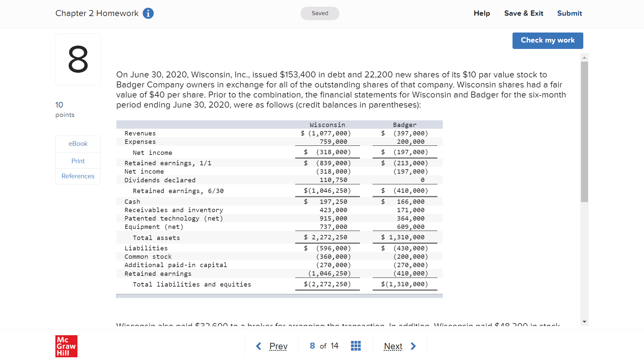This screenshot has height=362, width=644.
Task: Click the McGraw Hill logo
Action: click(x=66, y=346)
